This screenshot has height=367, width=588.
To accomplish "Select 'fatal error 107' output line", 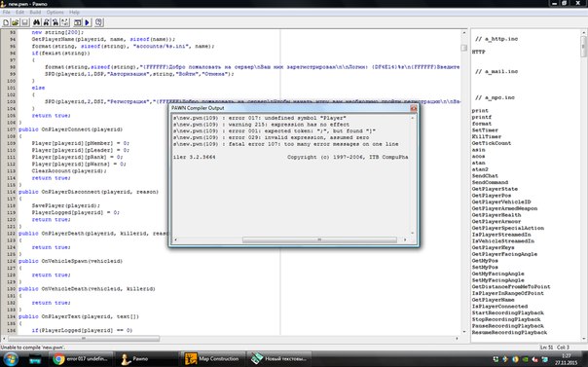I will (286, 144).
